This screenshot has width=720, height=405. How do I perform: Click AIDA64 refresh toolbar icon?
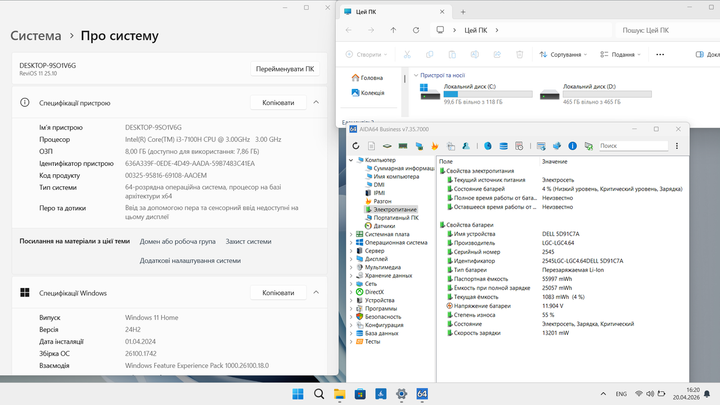(x=356, y=146)
